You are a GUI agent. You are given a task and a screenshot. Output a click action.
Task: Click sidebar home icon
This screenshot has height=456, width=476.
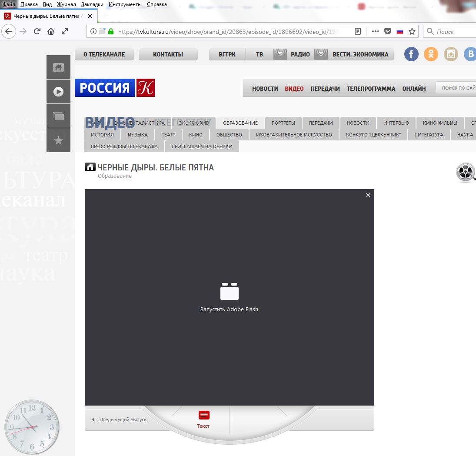(58, 67)
